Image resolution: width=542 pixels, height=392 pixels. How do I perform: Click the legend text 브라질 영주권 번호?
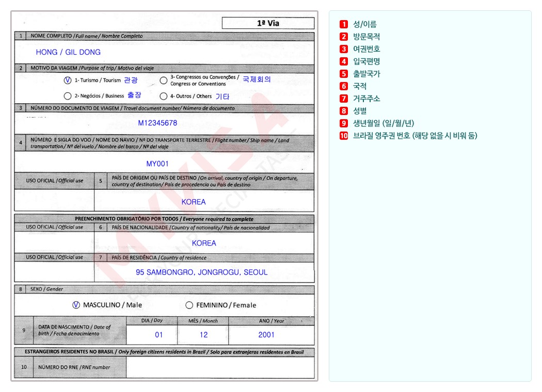click(x=381, y=136)
